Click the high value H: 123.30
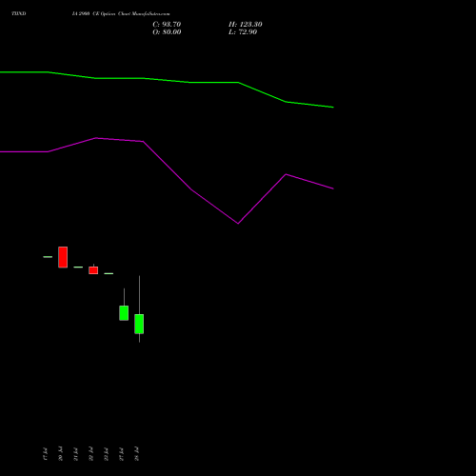Viewport: 476px width, 476px height. pos(246,25)
